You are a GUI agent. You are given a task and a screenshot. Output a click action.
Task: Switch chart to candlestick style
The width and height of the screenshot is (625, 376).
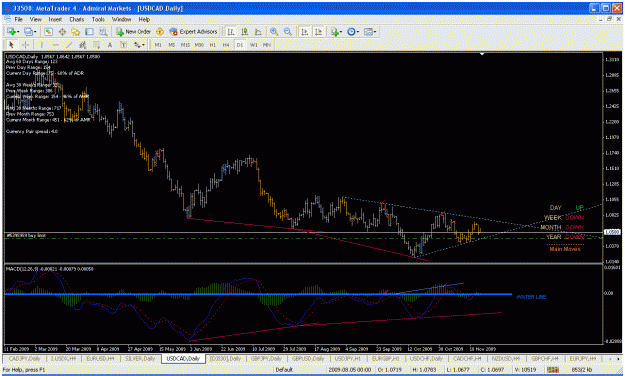click(245, 32)
